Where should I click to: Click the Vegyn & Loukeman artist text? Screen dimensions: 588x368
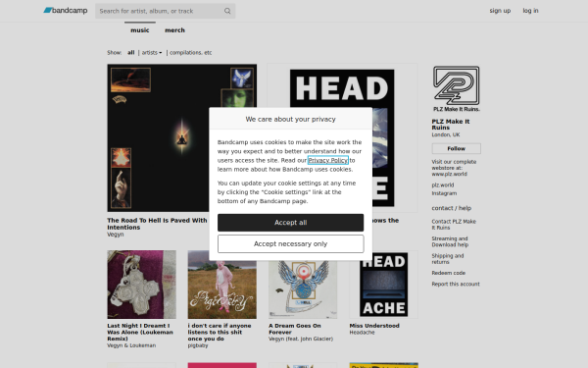pos(131,345)
